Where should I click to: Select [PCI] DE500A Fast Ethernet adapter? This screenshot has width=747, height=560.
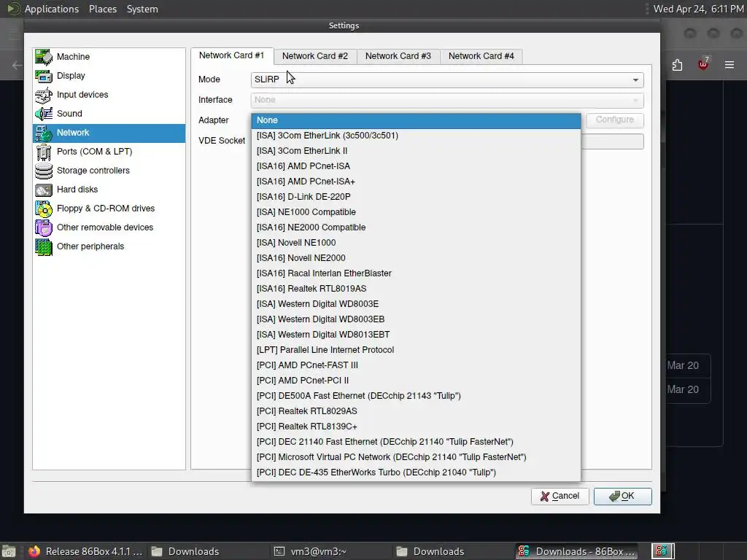point(416,396)
